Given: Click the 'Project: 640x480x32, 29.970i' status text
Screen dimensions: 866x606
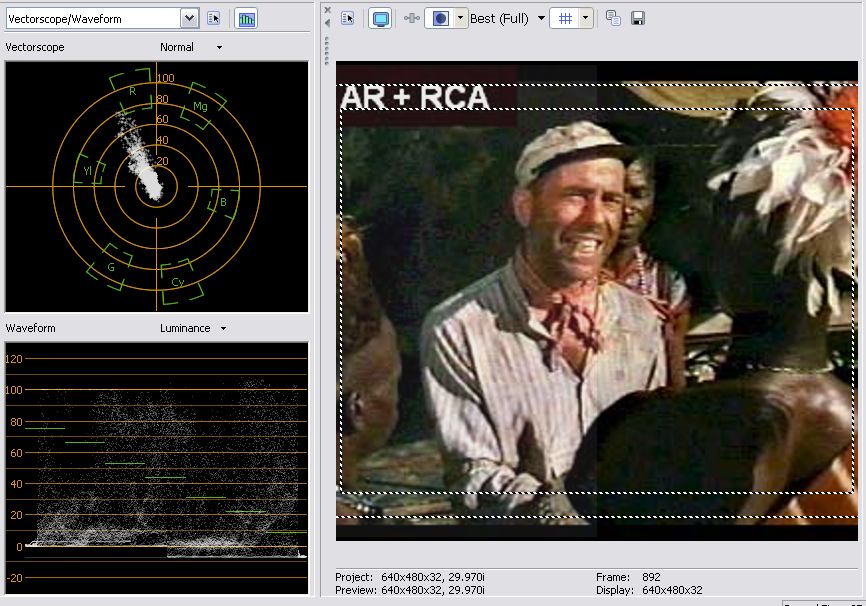Looking at the screenshot, I should click(410, 577).
